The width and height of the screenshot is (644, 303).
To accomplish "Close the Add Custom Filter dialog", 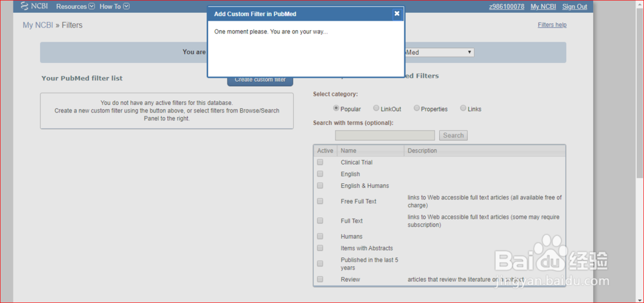I will 397,14.
